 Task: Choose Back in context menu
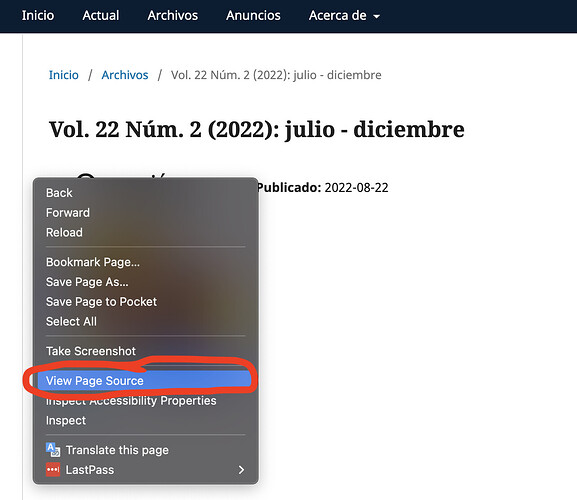click(144, 193)
